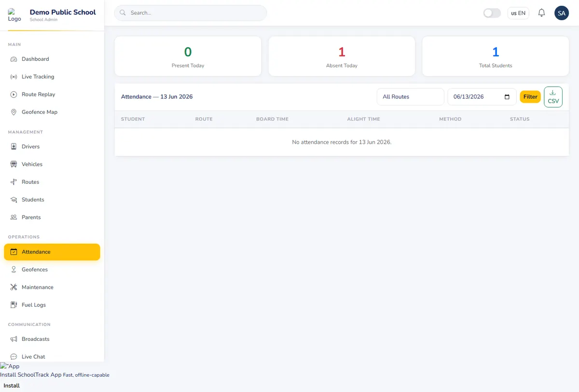The width and height of the screenshot is (579, 392).
Task: Click the Present Today stat card
Action: coord(188,56)
